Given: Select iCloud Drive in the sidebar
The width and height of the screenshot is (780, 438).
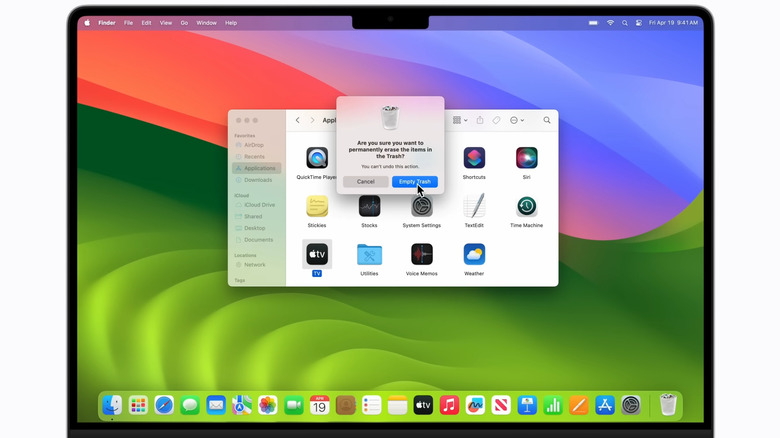Looking at the screenshot, I should coord(259,204).
